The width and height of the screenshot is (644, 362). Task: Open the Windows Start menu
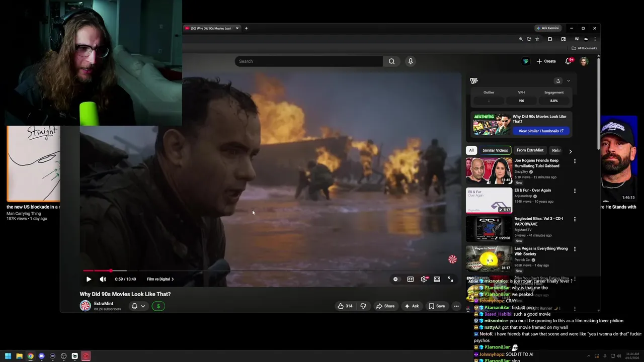pyautogui.click(x=8, y=356)
